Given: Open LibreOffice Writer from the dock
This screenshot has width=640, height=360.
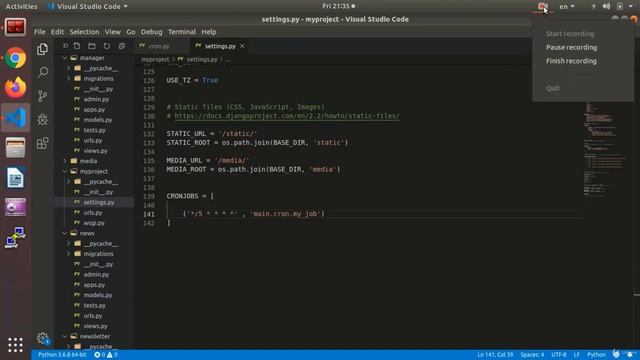Looking at the screenshot, I should (16, 178).
